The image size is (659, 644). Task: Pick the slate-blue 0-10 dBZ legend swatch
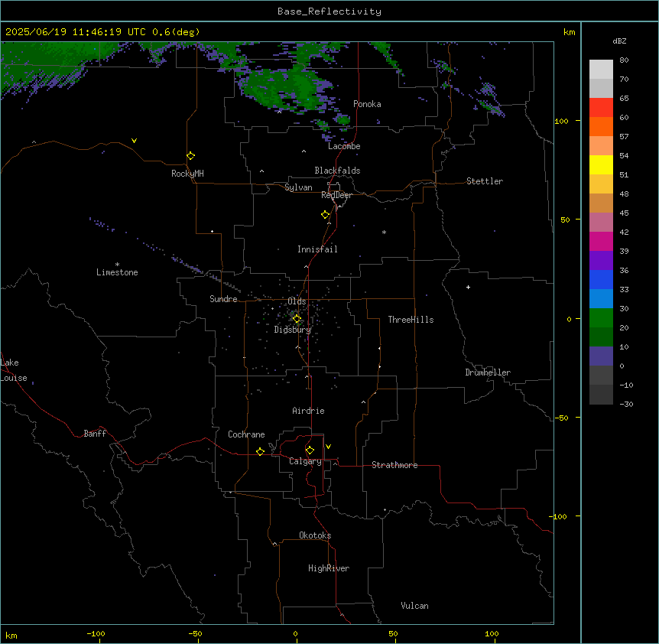coord(601,356)
